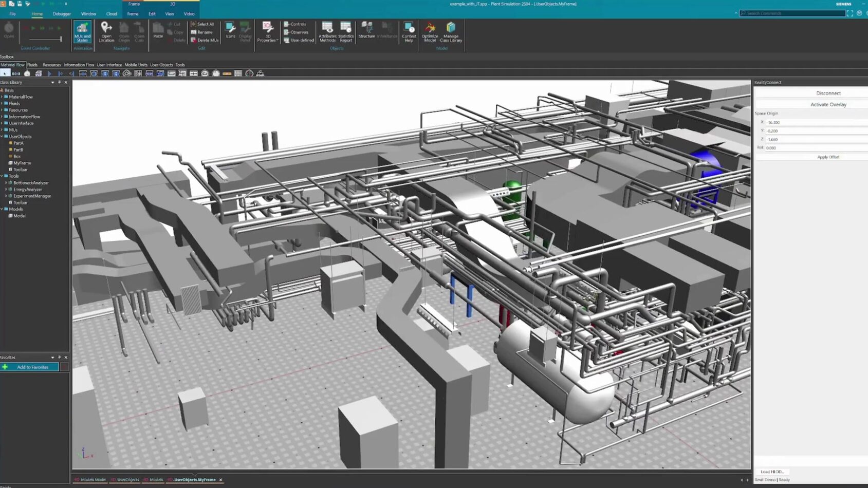Click Rename in Edit group
Screen dimensions: 868x488
(202, 32)
